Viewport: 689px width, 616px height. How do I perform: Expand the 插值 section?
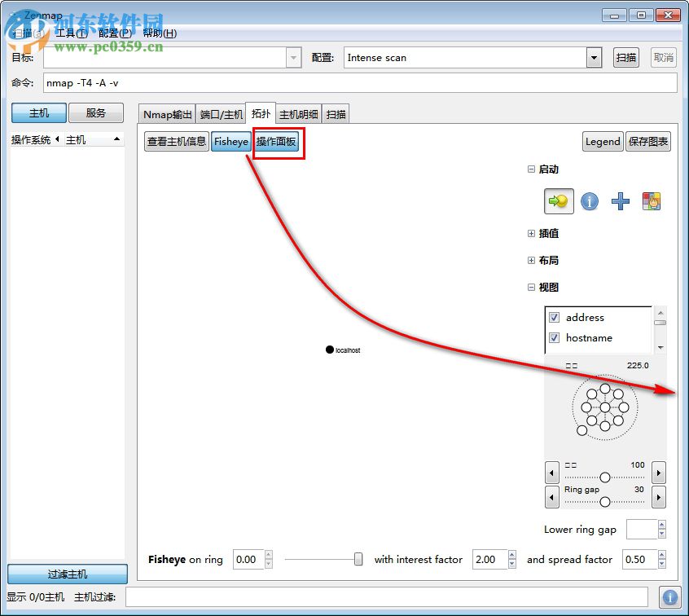(530, 233)
